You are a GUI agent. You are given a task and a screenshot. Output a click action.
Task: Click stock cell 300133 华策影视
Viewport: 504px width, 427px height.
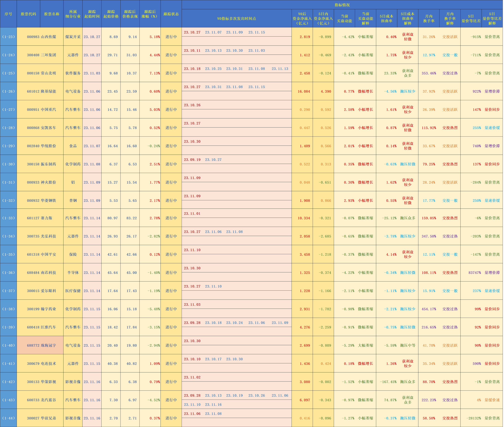click(x=40, y=381)
